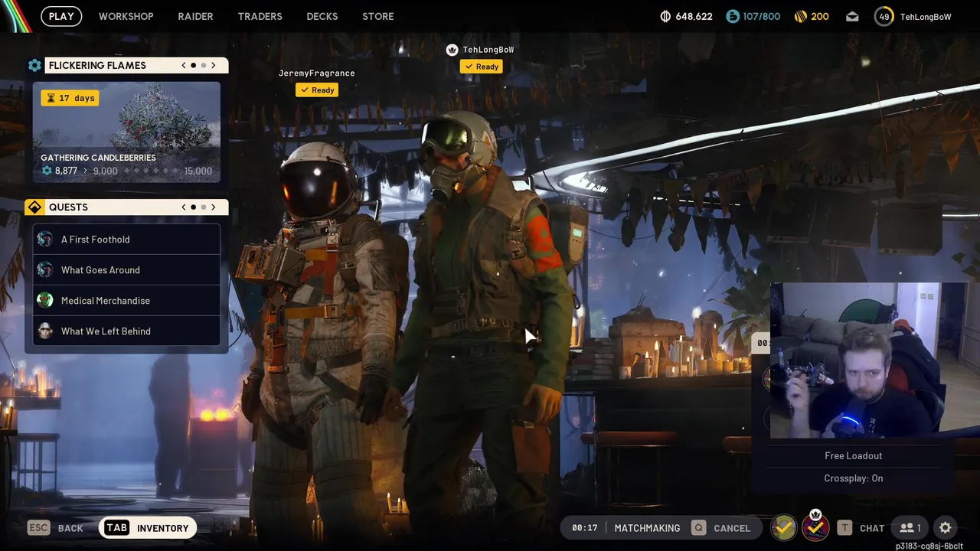Viewport: 980px width, 551px height.
Task: Open the A First Foothold quest
Action: pyautogui.click(x=126, y=240)
